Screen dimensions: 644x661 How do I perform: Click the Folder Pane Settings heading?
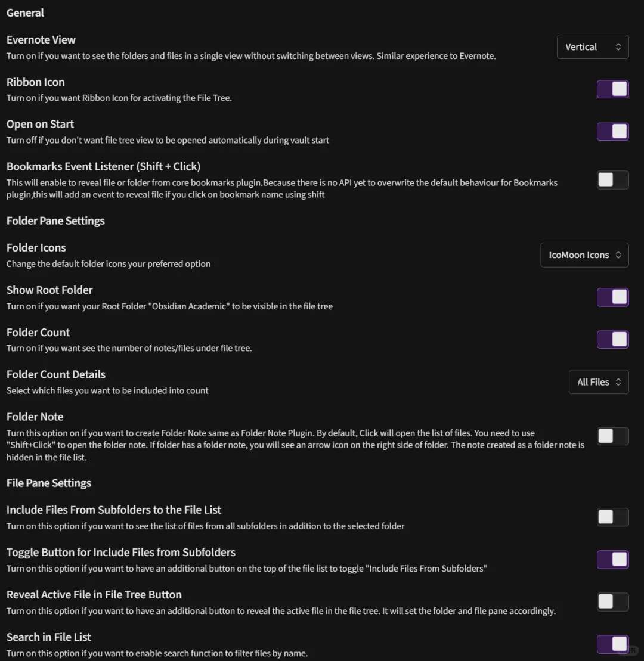[x=55, y=221]
